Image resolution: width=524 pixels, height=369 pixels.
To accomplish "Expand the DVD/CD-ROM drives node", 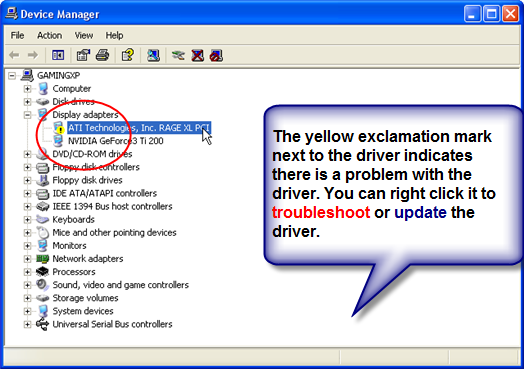I will click(x=27, y=154).
